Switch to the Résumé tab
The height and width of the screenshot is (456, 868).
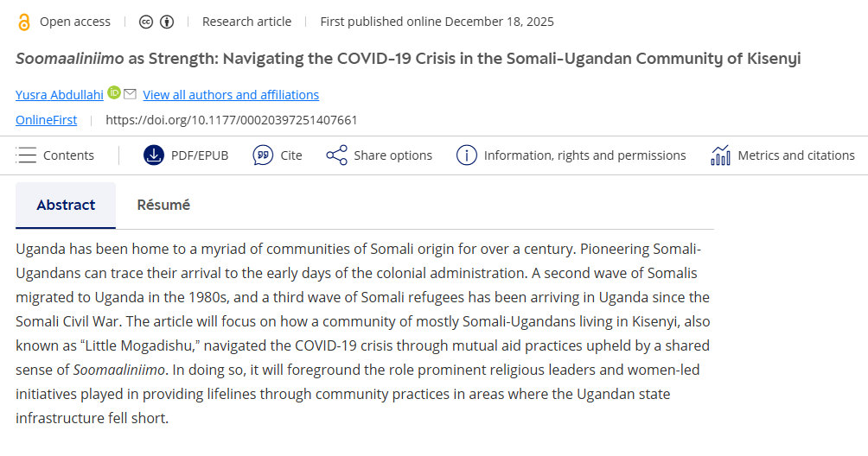(163, 206)
